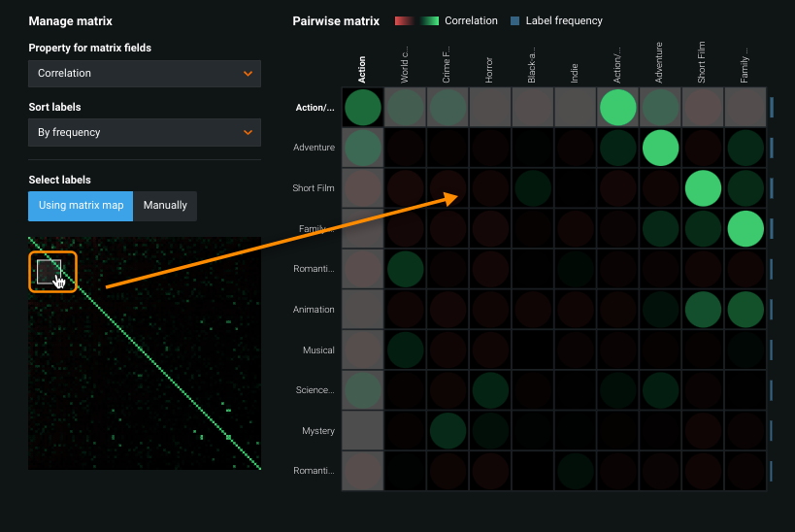Click the Animation and Short Film circle

pos(703,310)
